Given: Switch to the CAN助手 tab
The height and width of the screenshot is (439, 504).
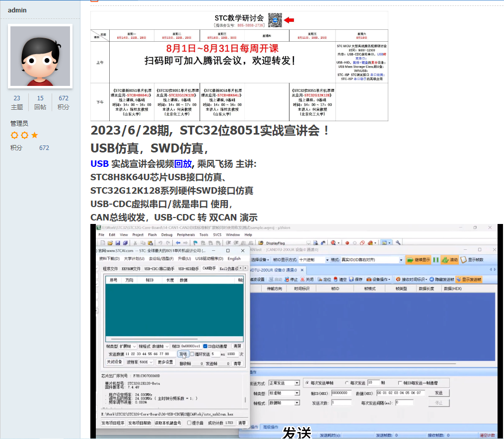Looking at the screenshot, I should pyautogui.click(x=209, y=269).
